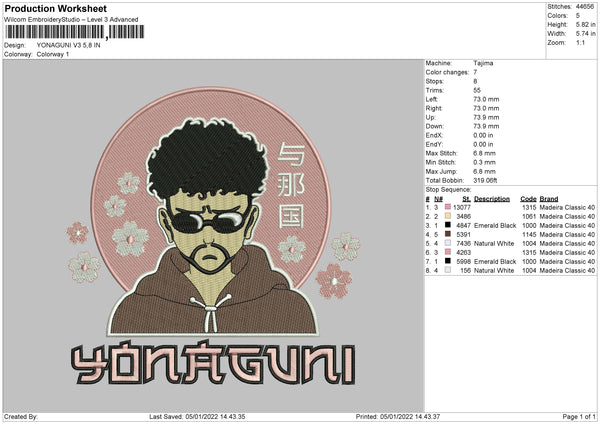
Task: Click the Total Bobbin value '319.06ft'
Action: pyautogui.click(x=485, y=180)
